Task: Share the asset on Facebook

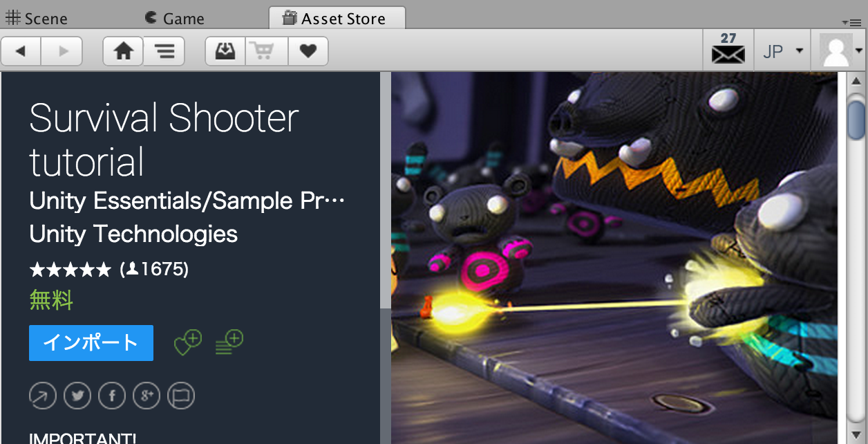Action: click(112, 396)
